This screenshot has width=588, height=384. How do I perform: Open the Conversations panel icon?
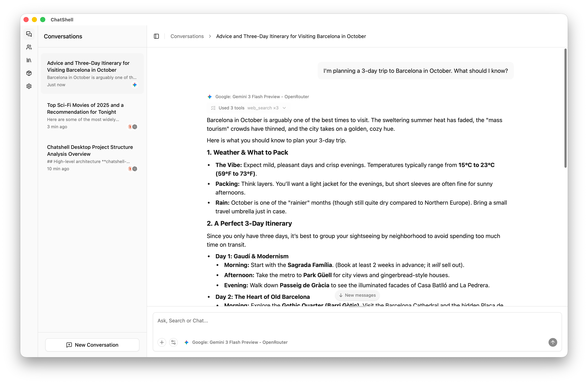coord(29,34)
